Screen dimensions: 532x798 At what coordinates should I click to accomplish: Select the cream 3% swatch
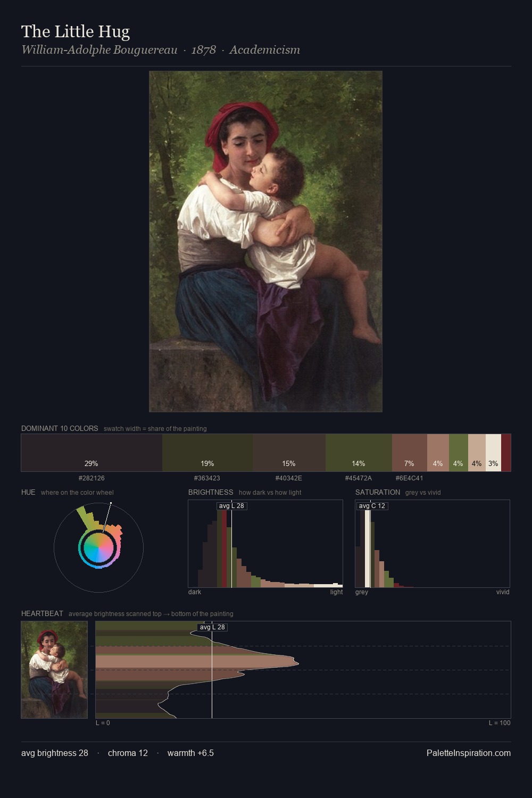493,453
